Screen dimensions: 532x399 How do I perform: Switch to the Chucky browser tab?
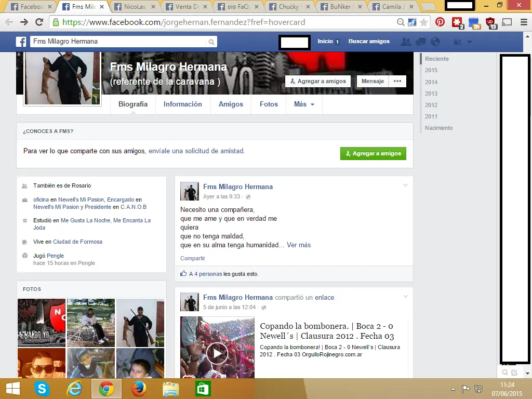point(289,6)
